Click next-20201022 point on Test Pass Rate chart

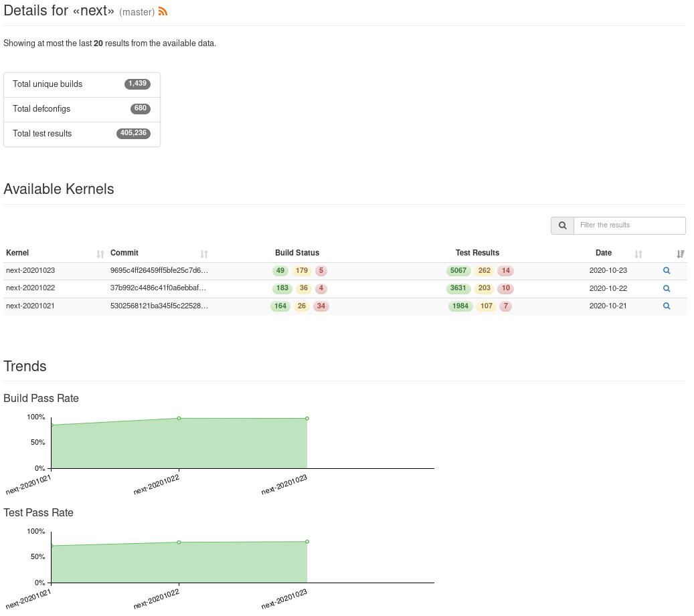[179, 542]
